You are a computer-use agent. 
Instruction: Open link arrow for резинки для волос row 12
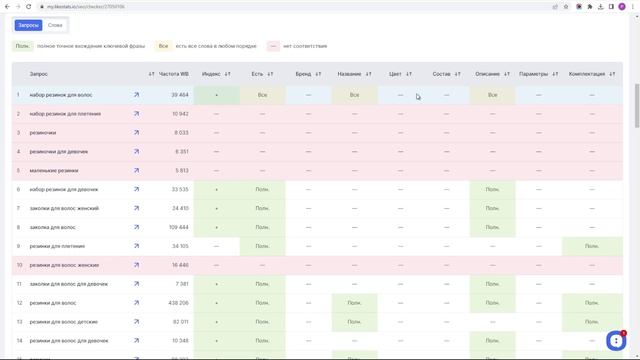(136, 303)
